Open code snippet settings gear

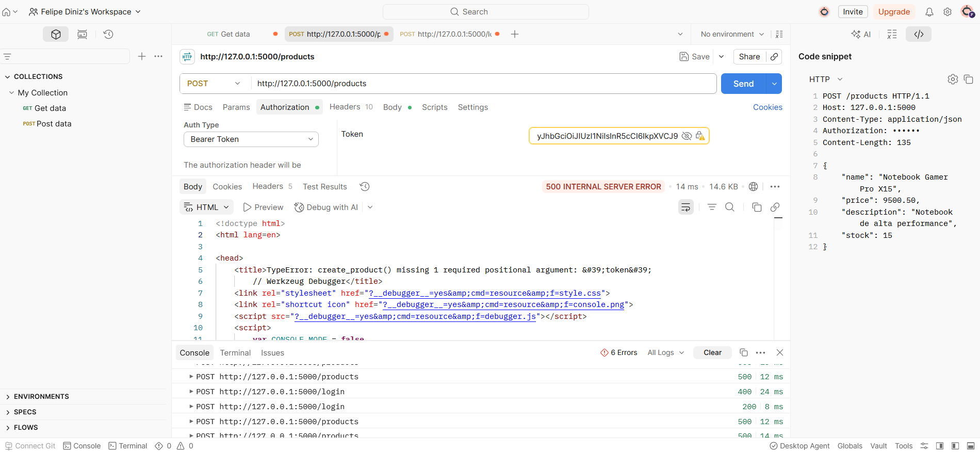953,79
